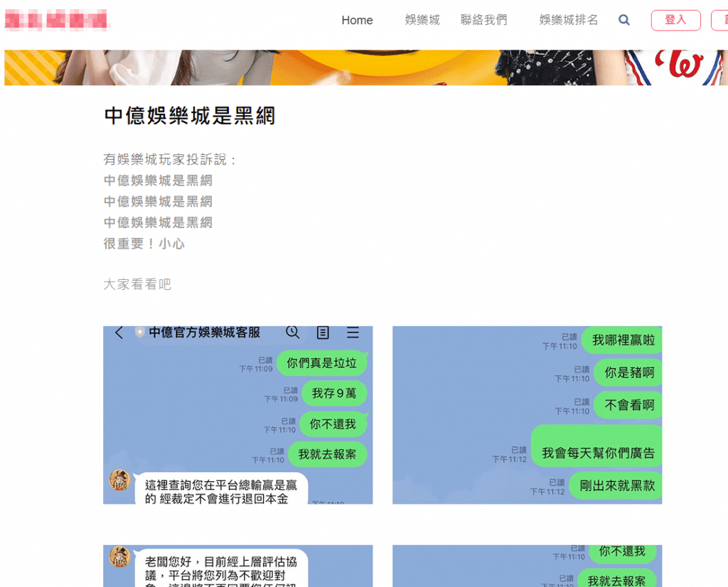728x587 pixels.
Task: Click the back arrow in chat screenshot
Action: (119, 333)
